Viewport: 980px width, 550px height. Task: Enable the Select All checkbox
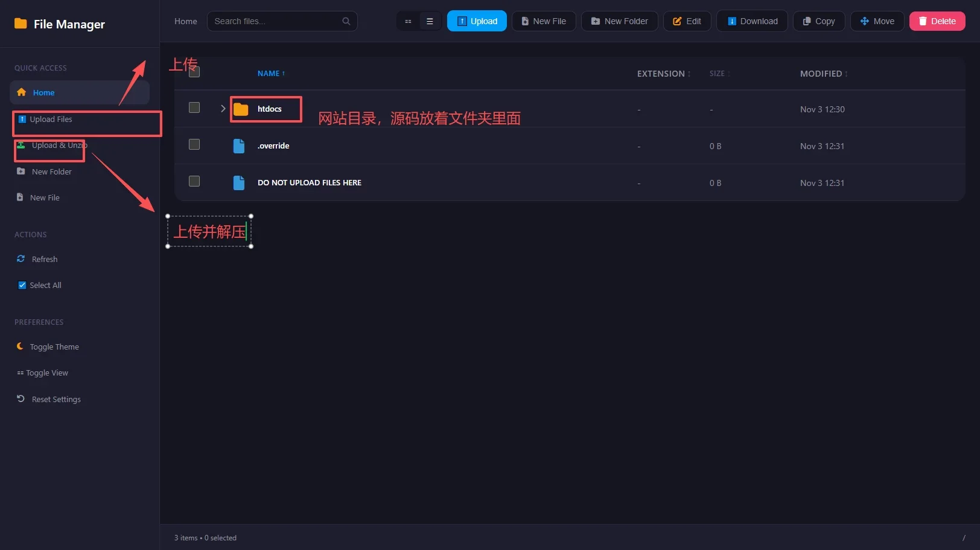coord(22,284)
